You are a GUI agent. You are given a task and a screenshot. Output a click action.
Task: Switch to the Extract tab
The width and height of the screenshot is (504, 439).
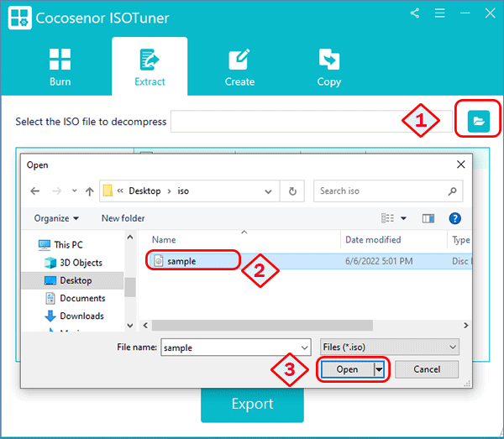(150, 67)
